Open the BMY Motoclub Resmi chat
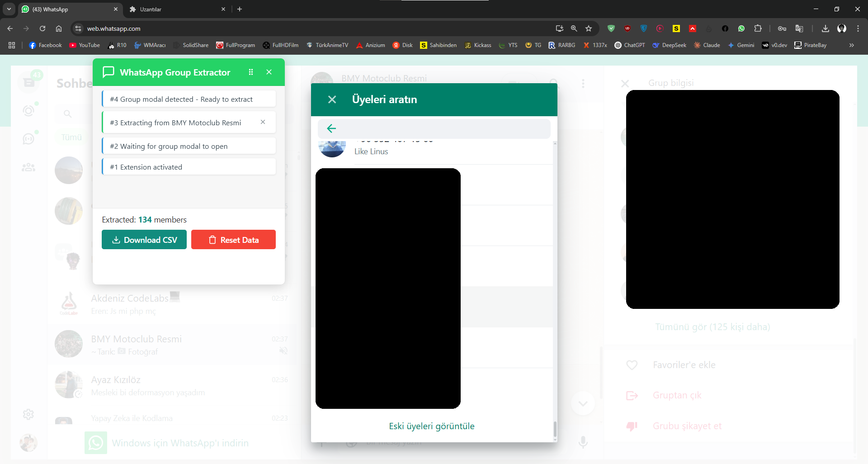Image resolution: width=868 pixels, height=464 pixels. pos(172,345)
